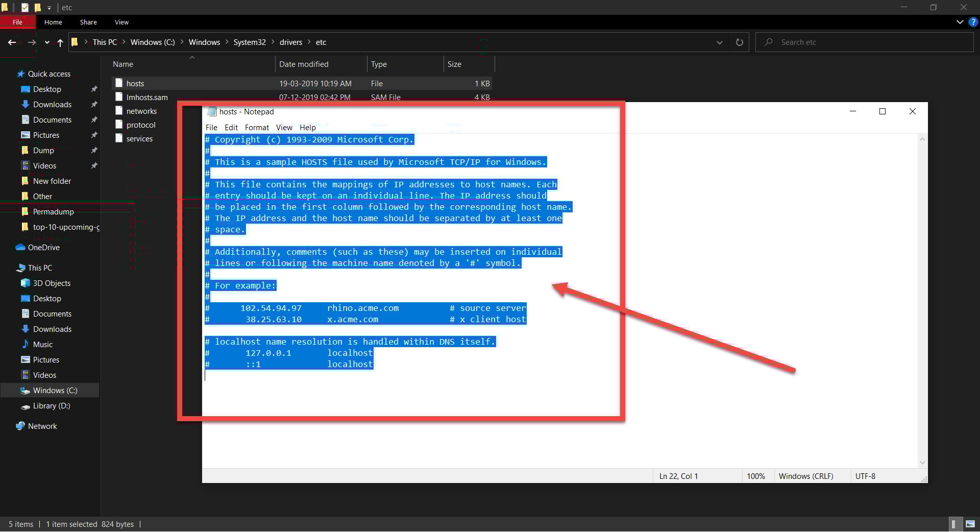Click Ln 22, Col 1 in status bar

(678, 476)
